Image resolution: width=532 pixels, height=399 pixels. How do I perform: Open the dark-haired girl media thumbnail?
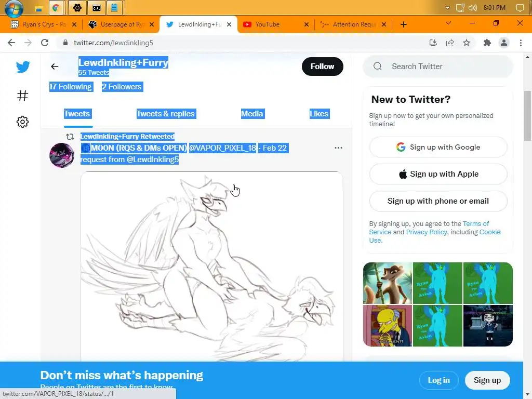pyautogui.click(x=488, y=326)
